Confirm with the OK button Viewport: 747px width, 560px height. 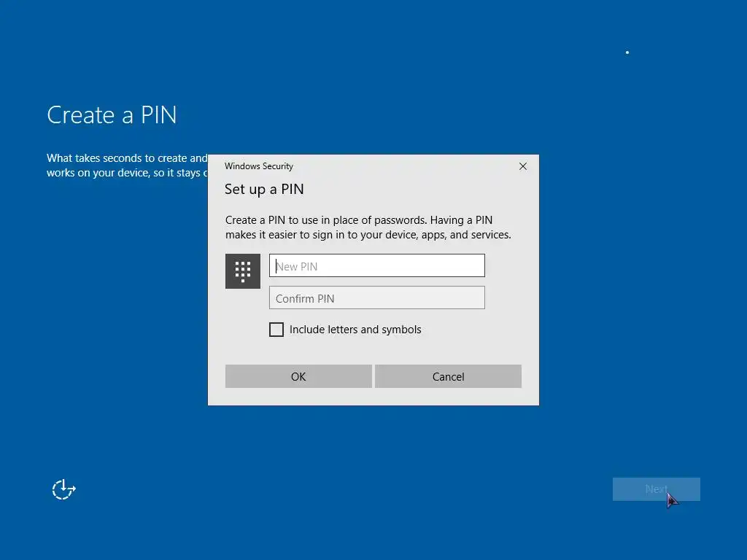tap(298, 376)
